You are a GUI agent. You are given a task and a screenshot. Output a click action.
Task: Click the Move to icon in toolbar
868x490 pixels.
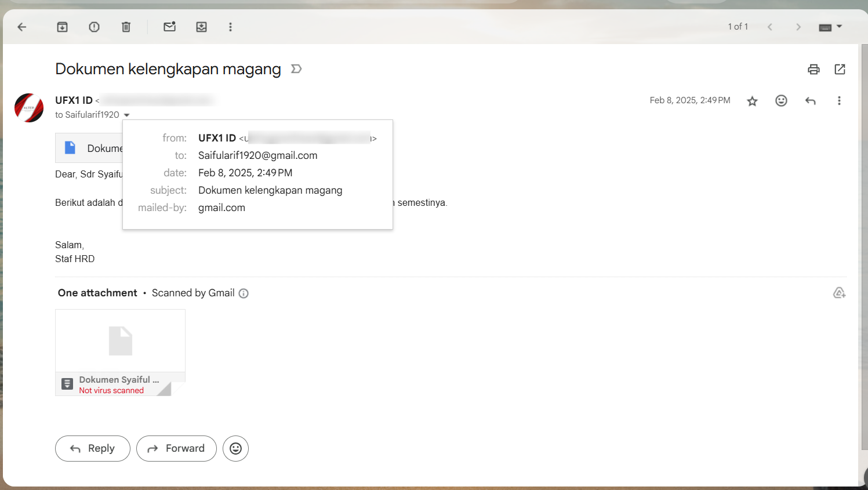(x=201, y=27)
